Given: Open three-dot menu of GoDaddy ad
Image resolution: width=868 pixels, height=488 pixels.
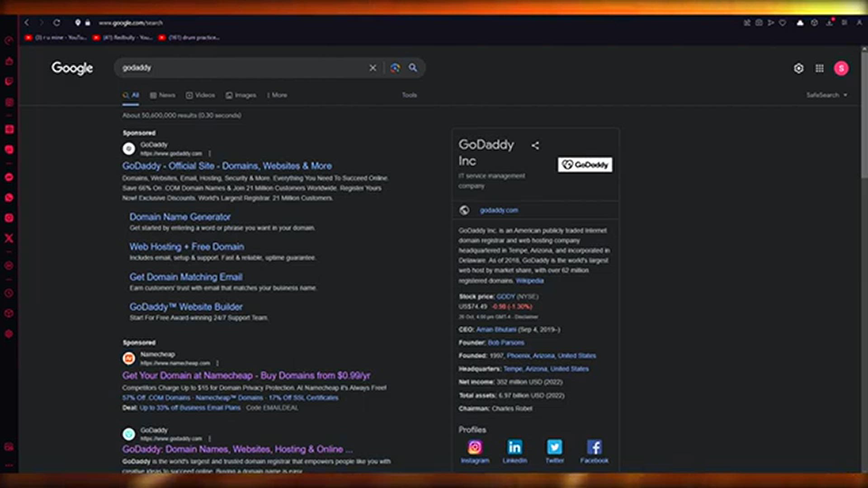Looking at the screenshot, I should click(x=210, y=154).
